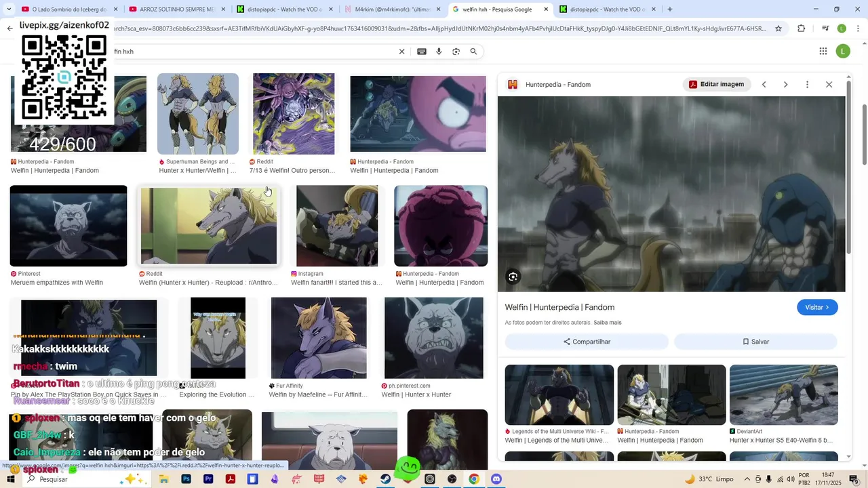The width and height of the screenshot is (868, 488).
Task: Click the Editar imagem button
Action: 717,85
